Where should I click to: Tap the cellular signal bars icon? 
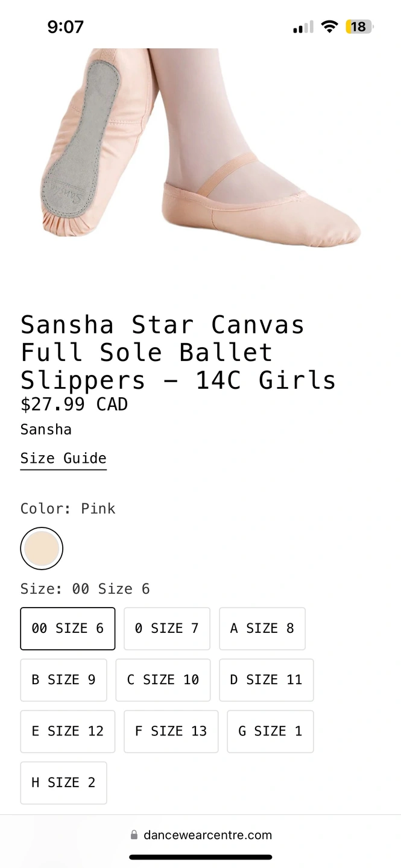pos(303,27)
